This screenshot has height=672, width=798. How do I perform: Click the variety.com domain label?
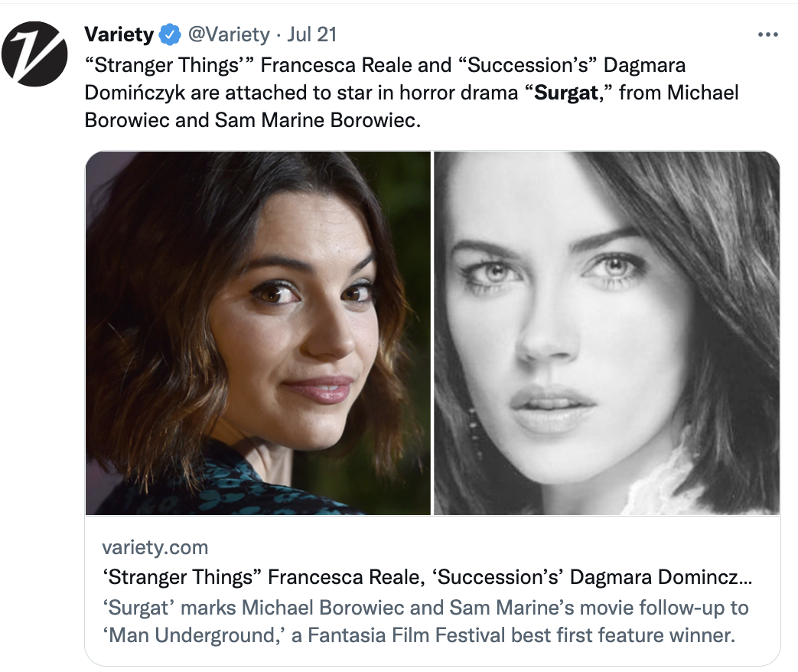click(x=155, y=547)
